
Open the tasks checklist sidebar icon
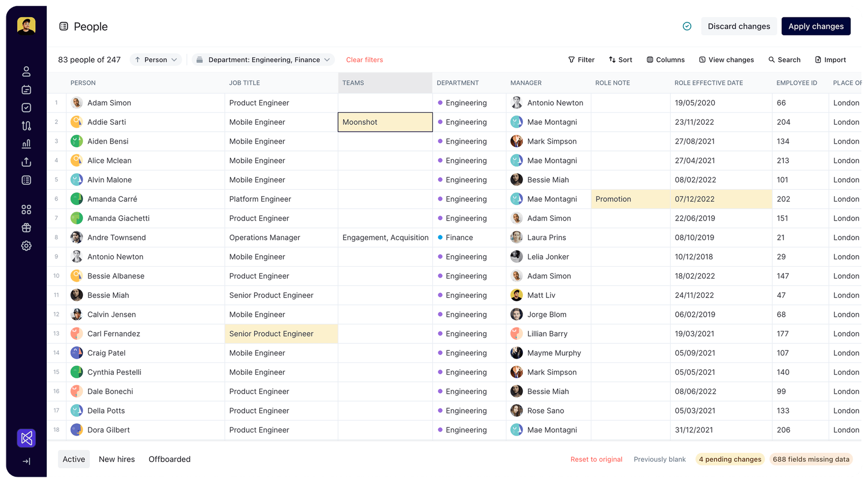26,107
